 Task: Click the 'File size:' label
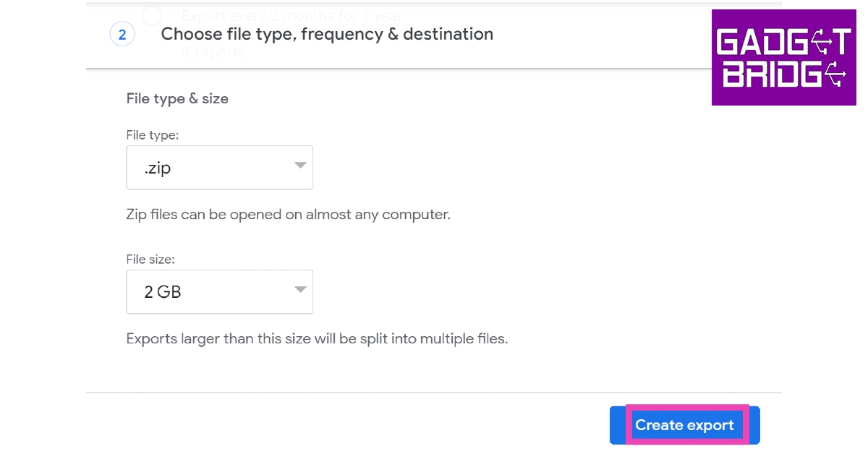tap(150, 259)
